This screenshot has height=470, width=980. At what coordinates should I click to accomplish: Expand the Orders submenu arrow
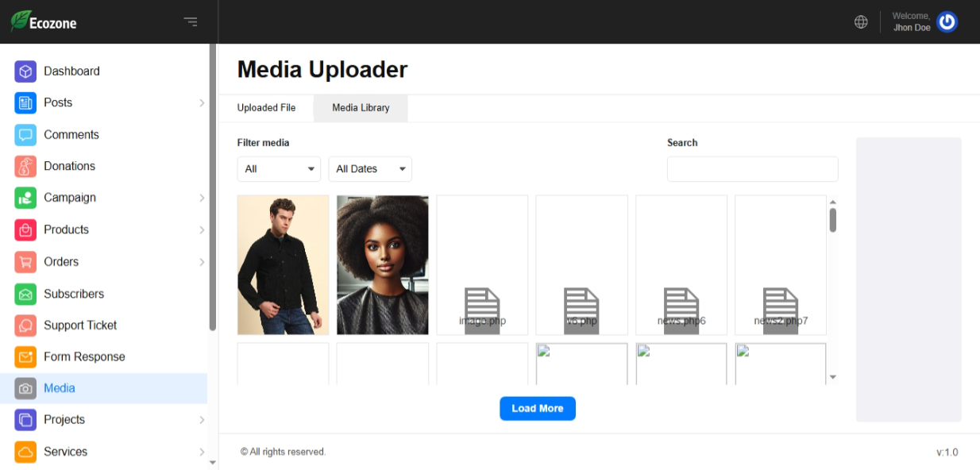click(202, 262)
